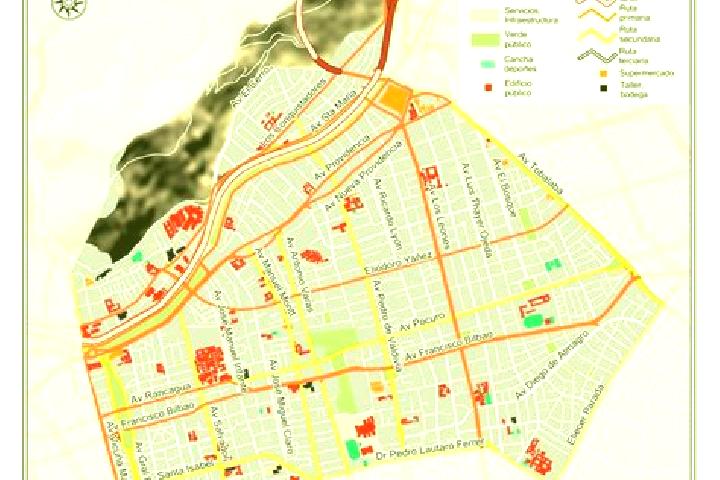Click the Ruta primaria zigzag legend symbol
This screenshot has width=720, height=480.
[x=597, y=15]
